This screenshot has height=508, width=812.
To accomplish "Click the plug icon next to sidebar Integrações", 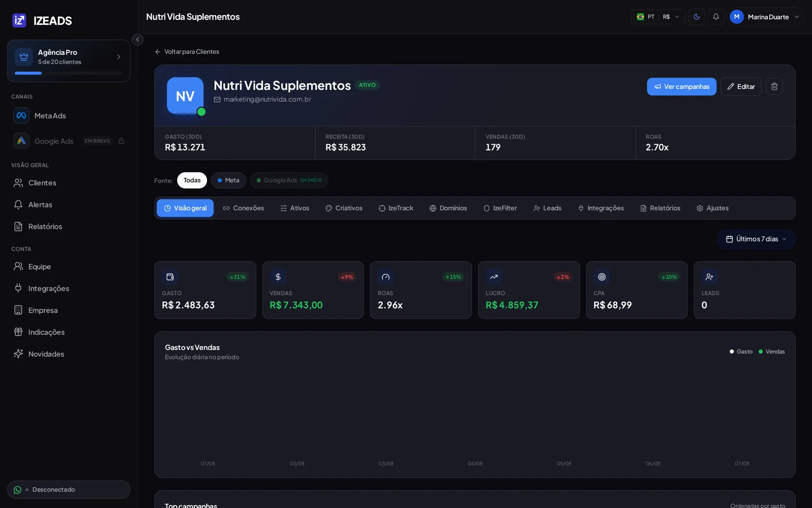I will pos(18,289).
